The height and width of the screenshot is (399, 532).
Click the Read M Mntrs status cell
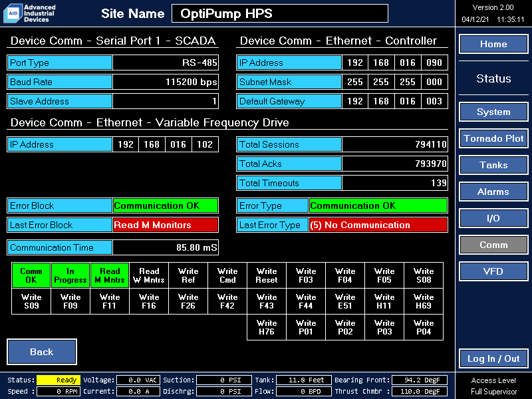click(x=110, y=275)
